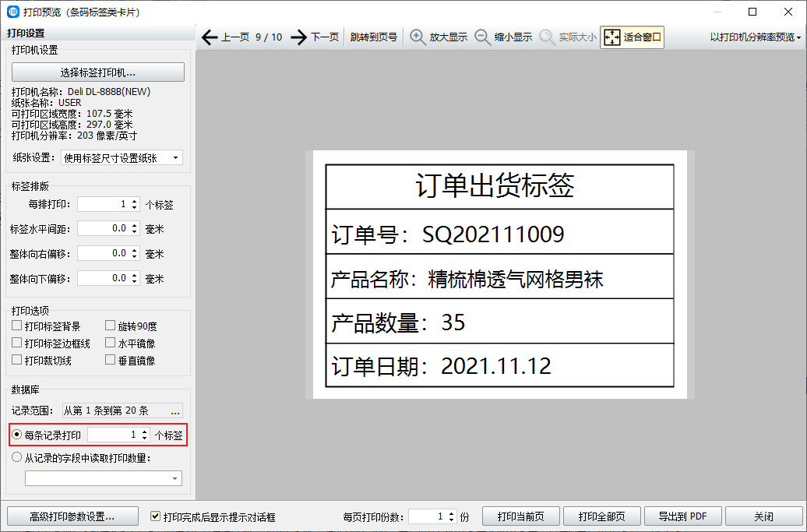Click page indicator 9 / 10

[269, 37]
